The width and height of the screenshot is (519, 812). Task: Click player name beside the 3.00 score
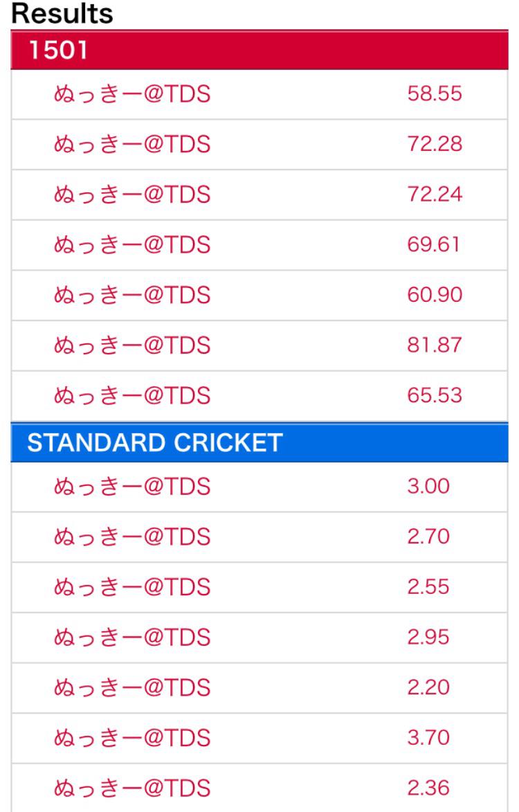click(131, 487)
